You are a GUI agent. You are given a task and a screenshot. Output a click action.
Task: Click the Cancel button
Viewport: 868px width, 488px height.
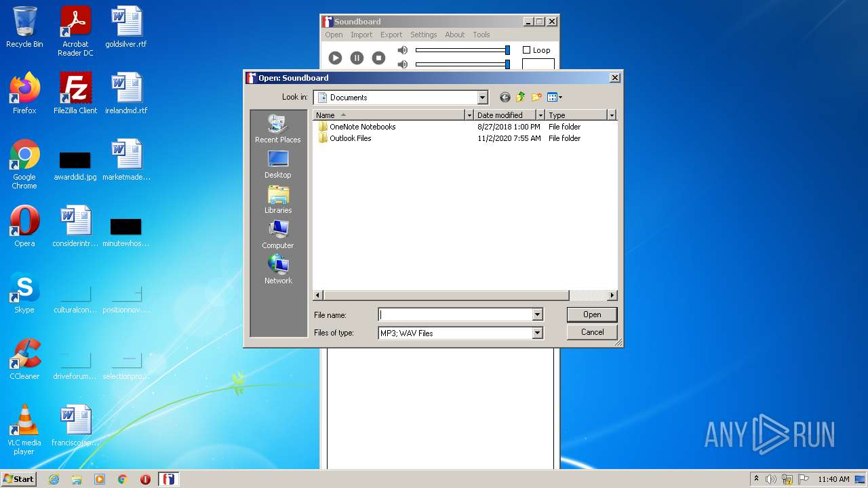pos(592,332)
